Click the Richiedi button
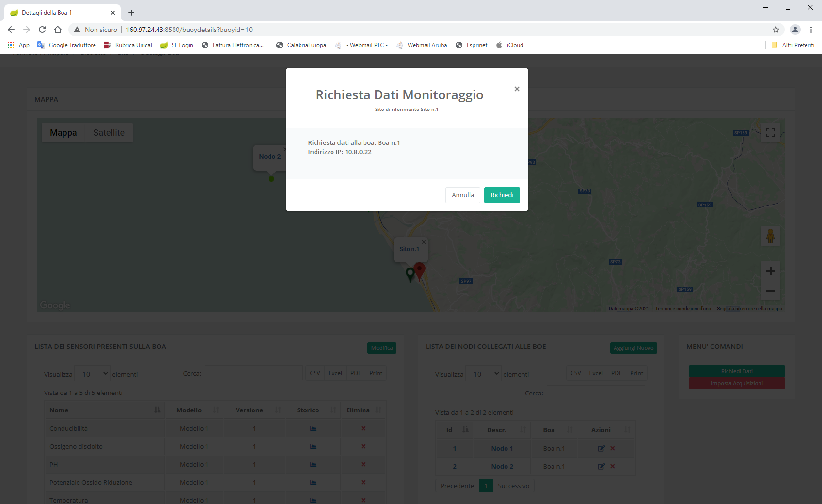Image resolution: width=822 pixels, height=504 pixels. 502,195
